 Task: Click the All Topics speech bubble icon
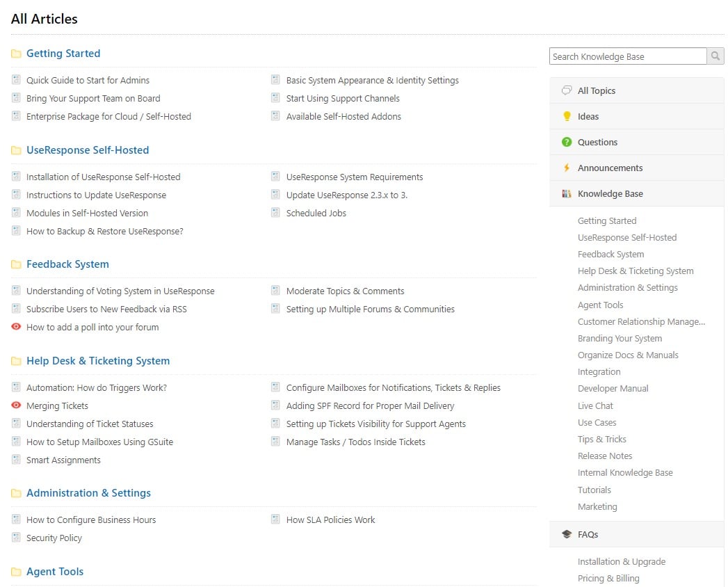567,91
